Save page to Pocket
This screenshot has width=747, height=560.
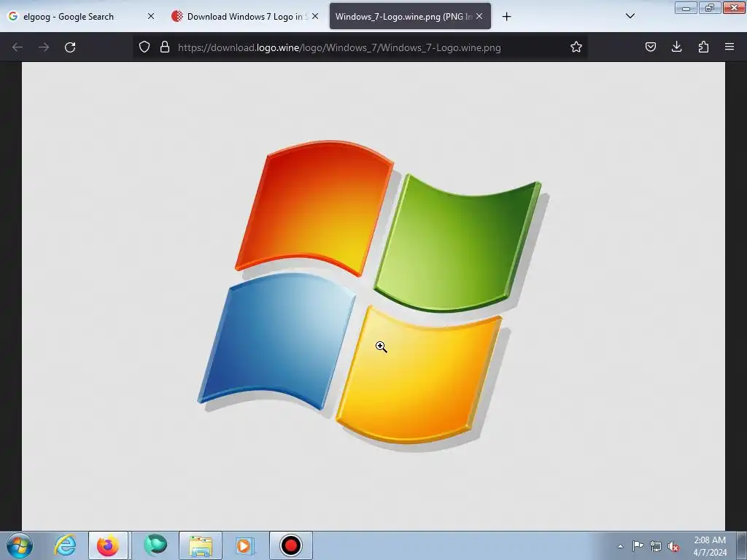pos(650,47)
